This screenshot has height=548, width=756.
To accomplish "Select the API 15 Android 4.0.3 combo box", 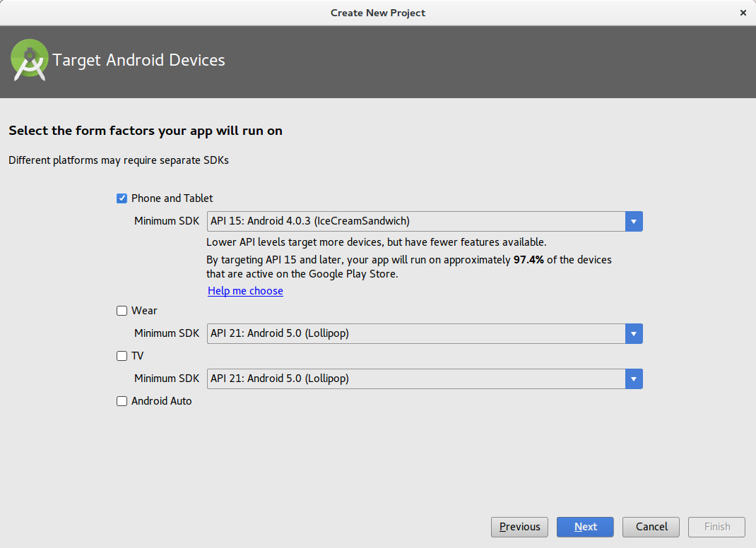I will [425, 222].
